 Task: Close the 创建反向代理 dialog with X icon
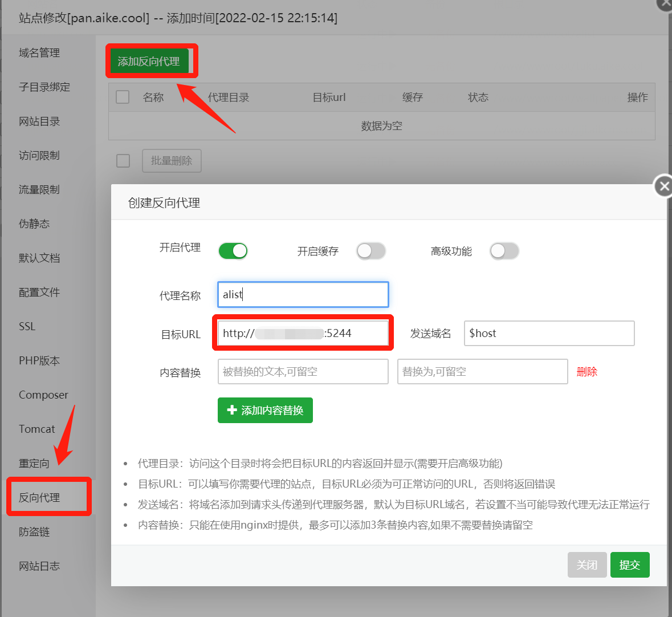[663, 186]
